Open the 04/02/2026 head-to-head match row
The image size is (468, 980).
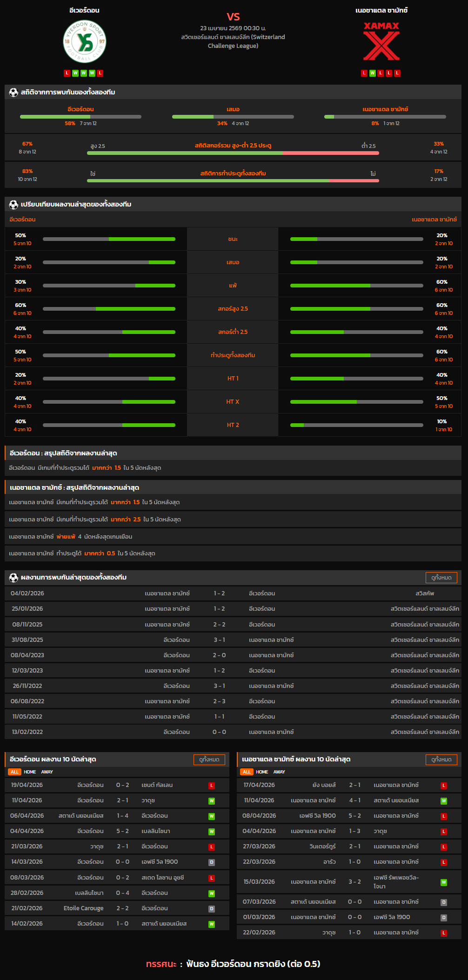[x=233, y=593]
